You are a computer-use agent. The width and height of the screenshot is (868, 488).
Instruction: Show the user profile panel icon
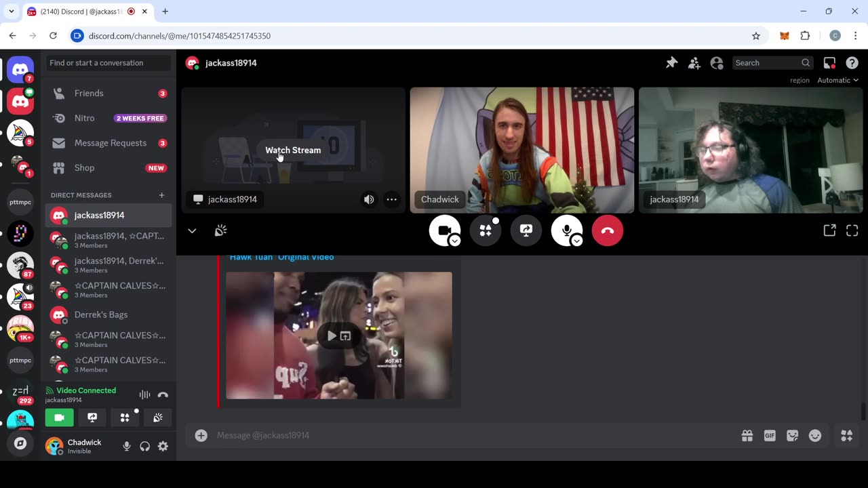(717, 62)
